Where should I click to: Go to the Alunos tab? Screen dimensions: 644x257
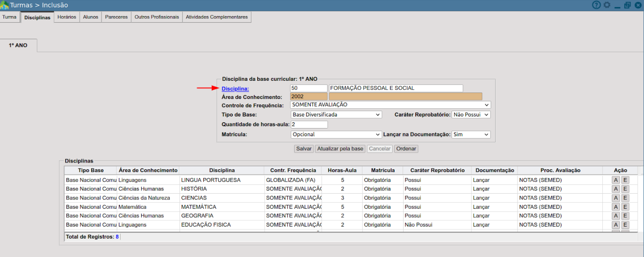coord(91,17)
